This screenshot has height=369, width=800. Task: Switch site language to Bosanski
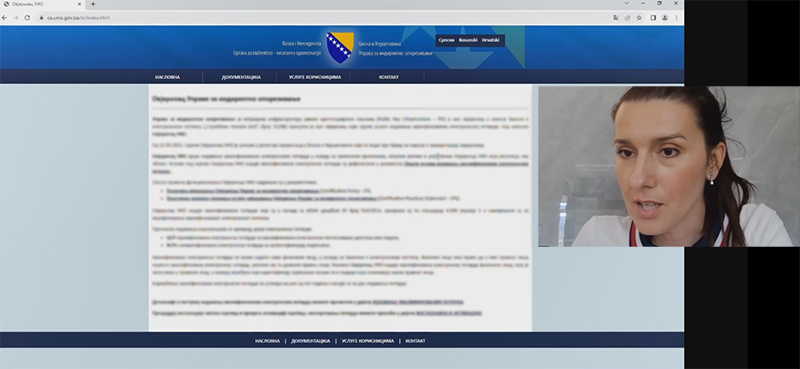[x=468, y=40]
